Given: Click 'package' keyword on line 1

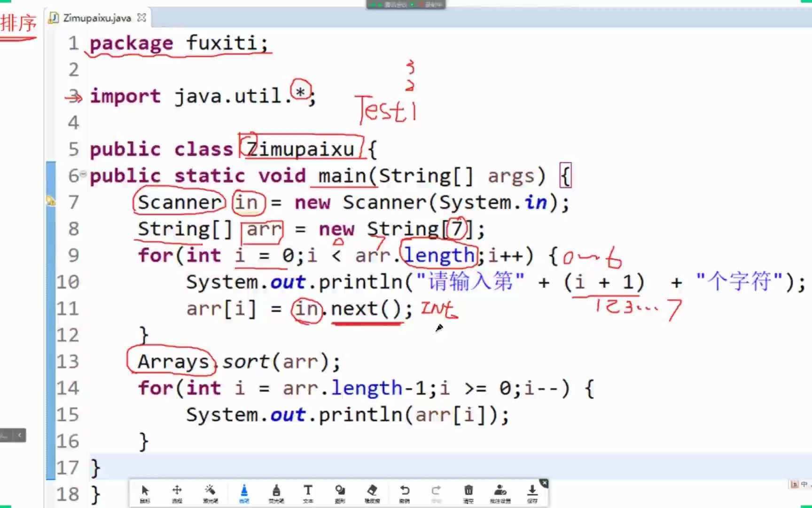Looking at the screenshot, I should point(131,44).
